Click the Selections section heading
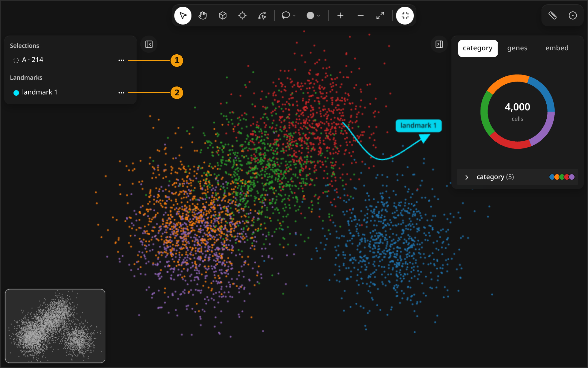Screen dimensions: 588x368 click(24, 46)
